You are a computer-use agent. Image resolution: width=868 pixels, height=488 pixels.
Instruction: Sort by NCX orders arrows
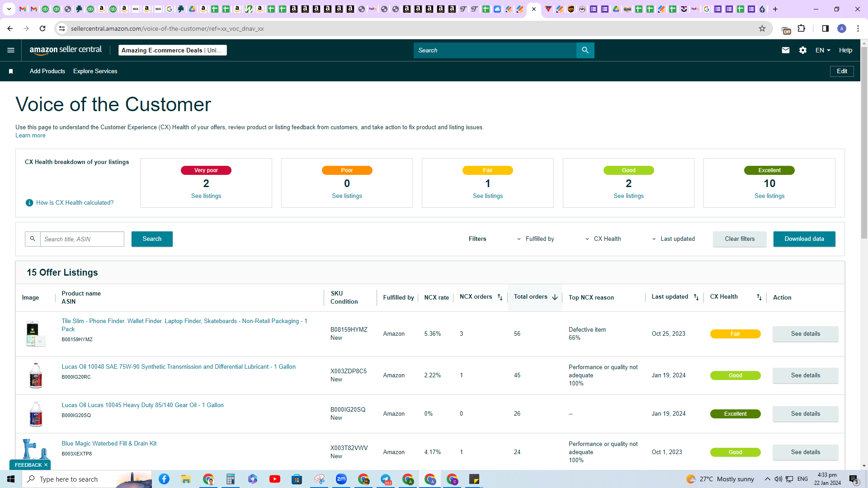tap(500, 297)
